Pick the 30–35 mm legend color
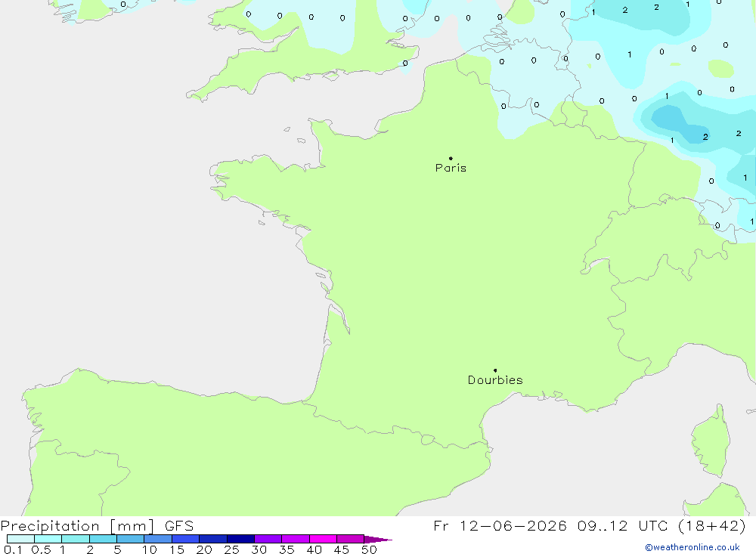This screenshot has width=756, height=554. tap(268, 539)
